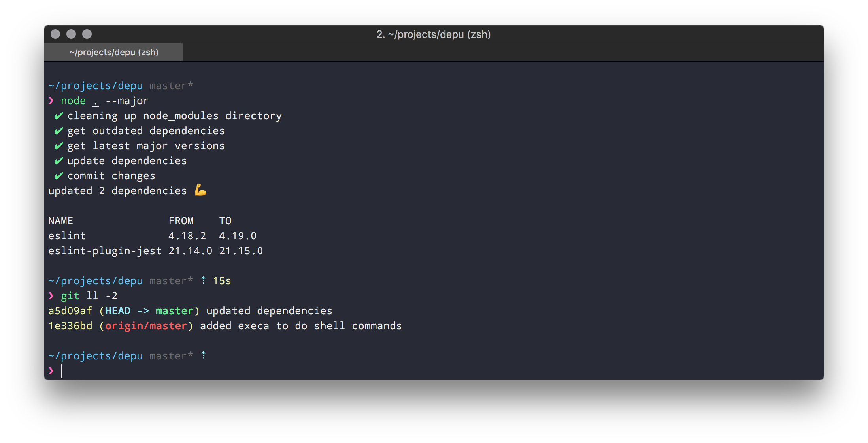Click the checkmark beside update dependencies
This screenshot has height=443, width=868.
[58, 161]
